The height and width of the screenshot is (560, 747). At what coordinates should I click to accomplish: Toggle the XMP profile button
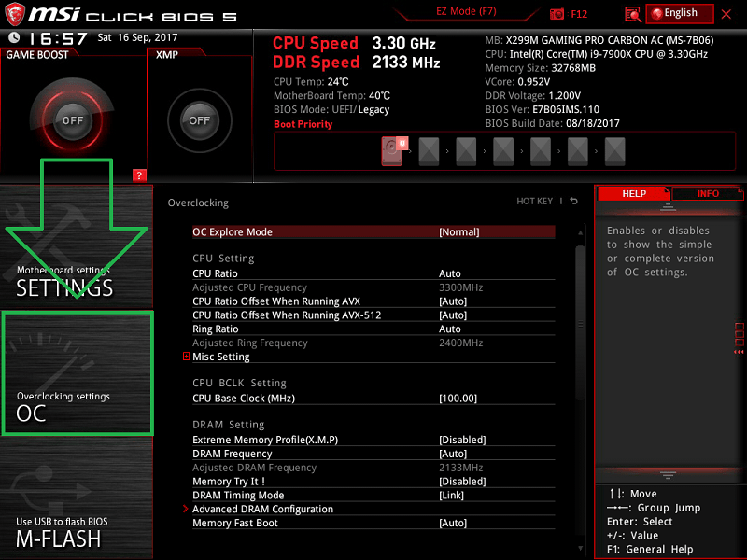coord(199,120)
